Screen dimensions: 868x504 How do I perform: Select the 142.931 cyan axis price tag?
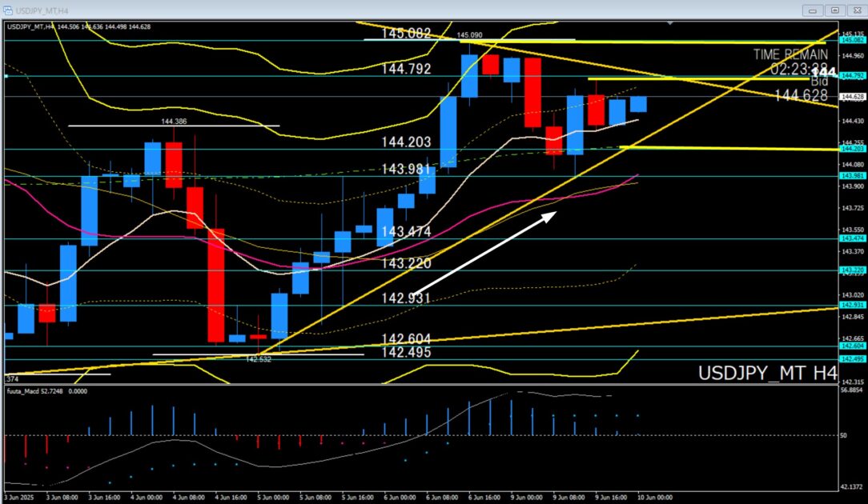pyautogui.click(x=850, y=305)
